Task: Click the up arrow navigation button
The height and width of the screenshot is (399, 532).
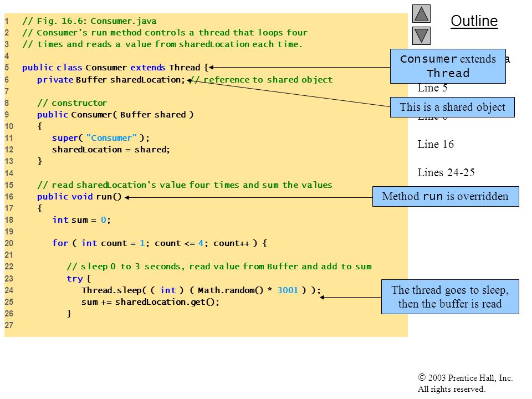Action: (421, 13)
